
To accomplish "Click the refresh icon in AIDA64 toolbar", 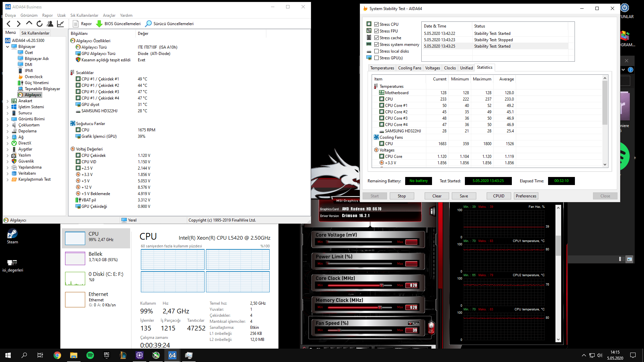I will pyautogui.click(x=40, y=24).
